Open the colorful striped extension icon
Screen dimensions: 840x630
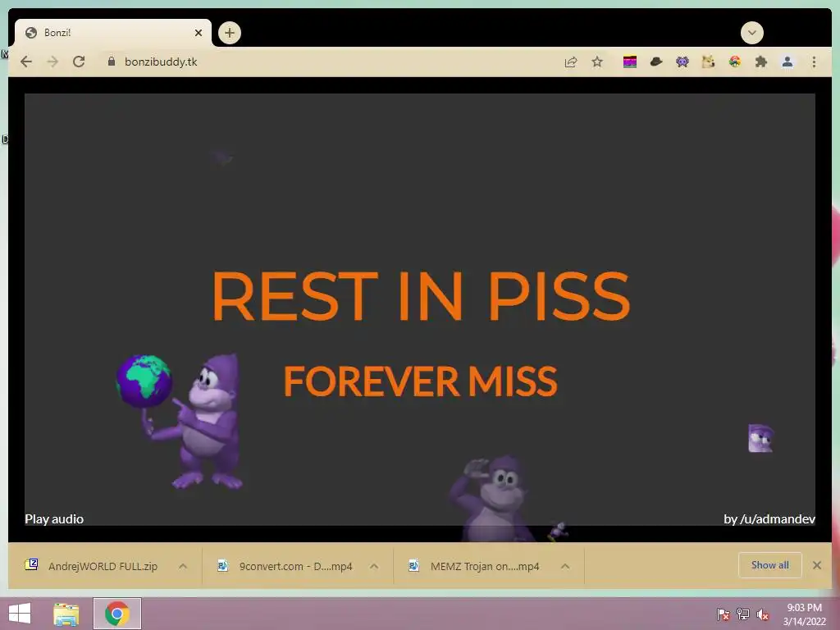[630, 62]
